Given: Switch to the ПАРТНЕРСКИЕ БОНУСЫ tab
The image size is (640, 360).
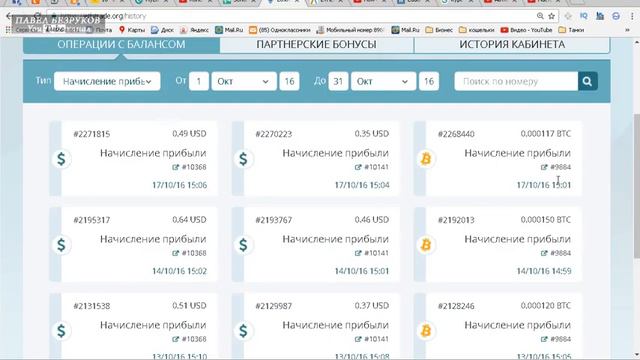Looking at the screenshot, I should (316, 44).
